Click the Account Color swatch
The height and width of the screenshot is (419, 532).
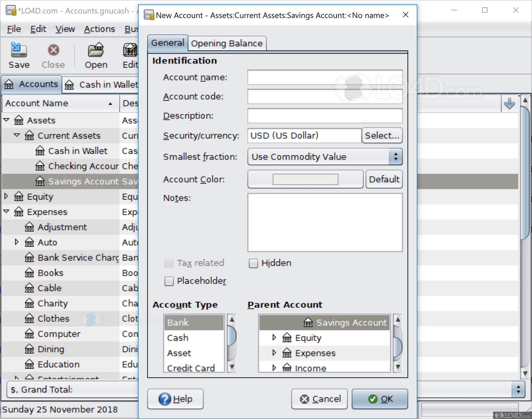click(305, 179)
